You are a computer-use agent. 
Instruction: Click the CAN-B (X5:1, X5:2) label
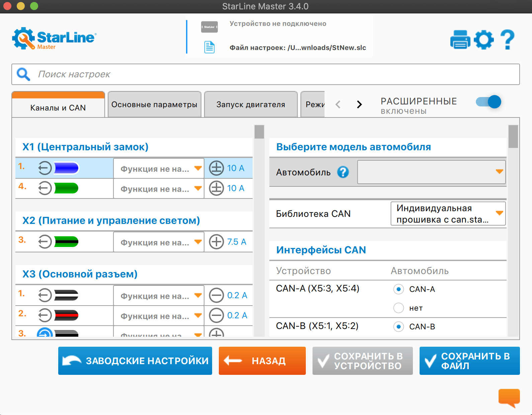pyautogui.click(x=317, y=326)
